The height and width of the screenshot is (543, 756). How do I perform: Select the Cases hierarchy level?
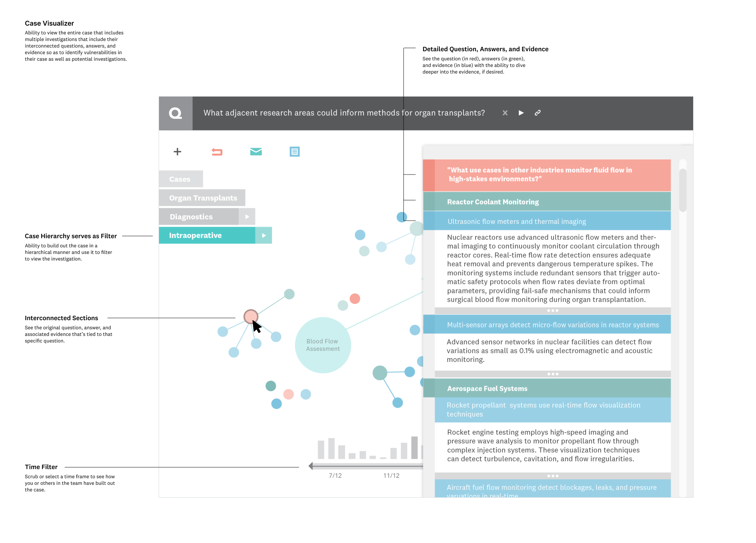click(x=181, y=179)
